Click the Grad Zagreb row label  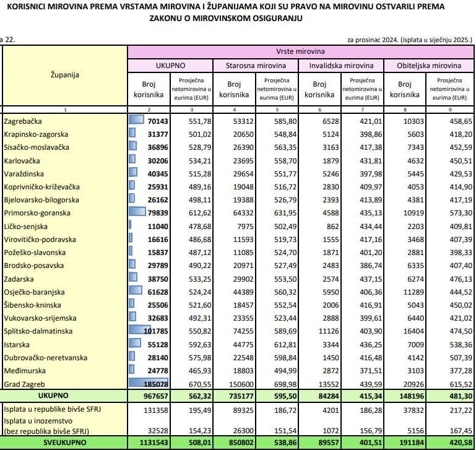(x=24, y=384)
